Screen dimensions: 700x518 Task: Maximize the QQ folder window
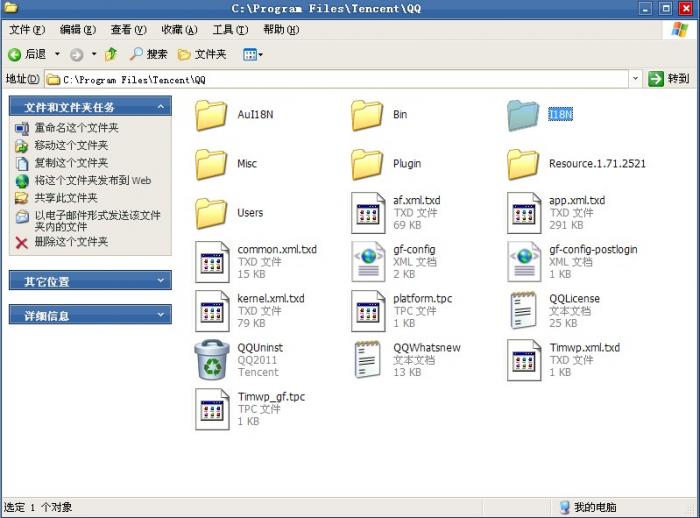(x=665, y=8)
